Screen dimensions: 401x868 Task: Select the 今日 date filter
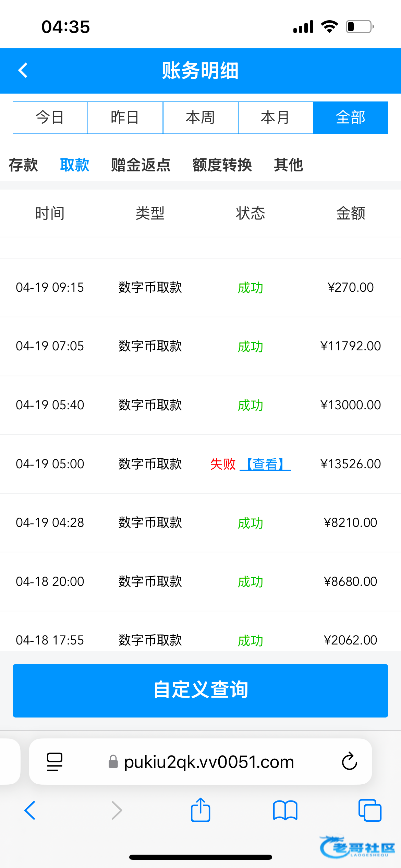[x=50, y=118]
